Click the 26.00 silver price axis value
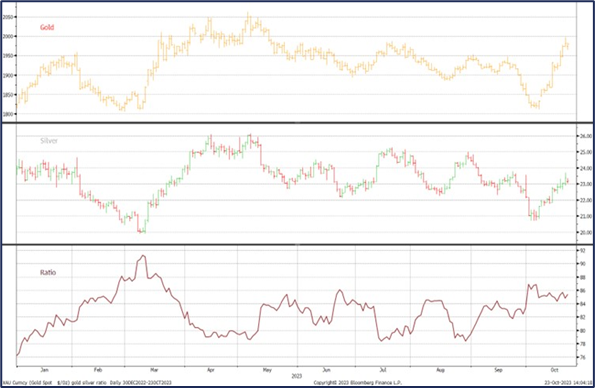The width and height of the screenshot is (595, 388). pos(586,136)
